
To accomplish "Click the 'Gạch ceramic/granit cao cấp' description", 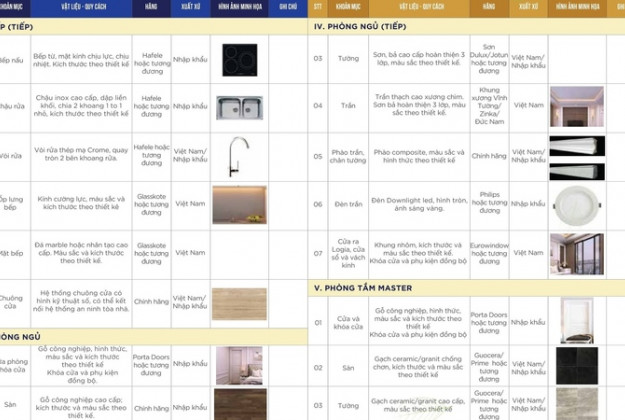I will pyautogui.click(x=418, y=405).
